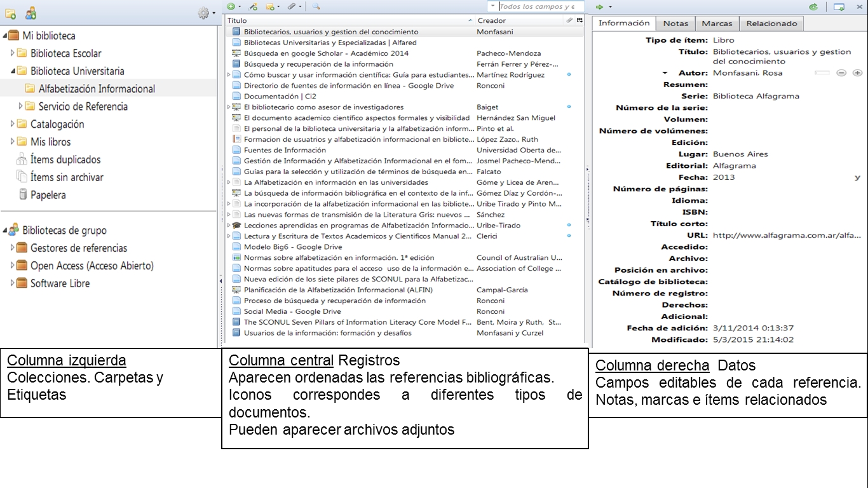The height and width of the screenshot is (488, 868).
Task: Sort items by the Título column header
Action: 350,21
